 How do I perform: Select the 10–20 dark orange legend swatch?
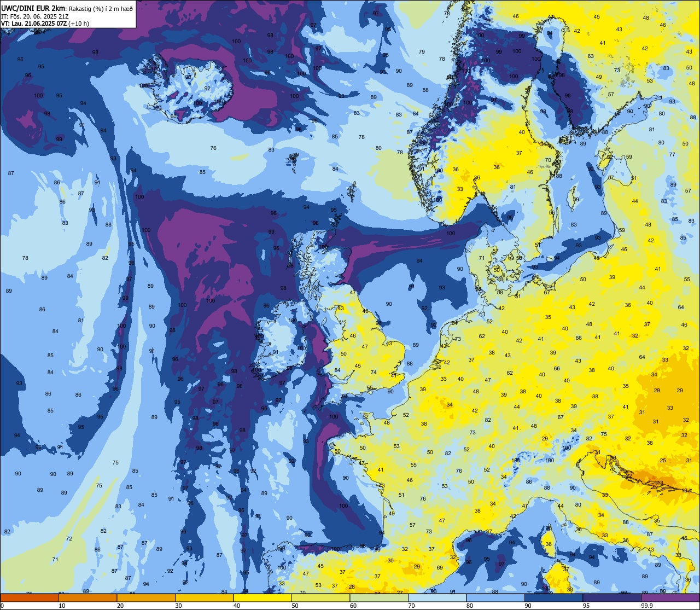pos(87,598)
